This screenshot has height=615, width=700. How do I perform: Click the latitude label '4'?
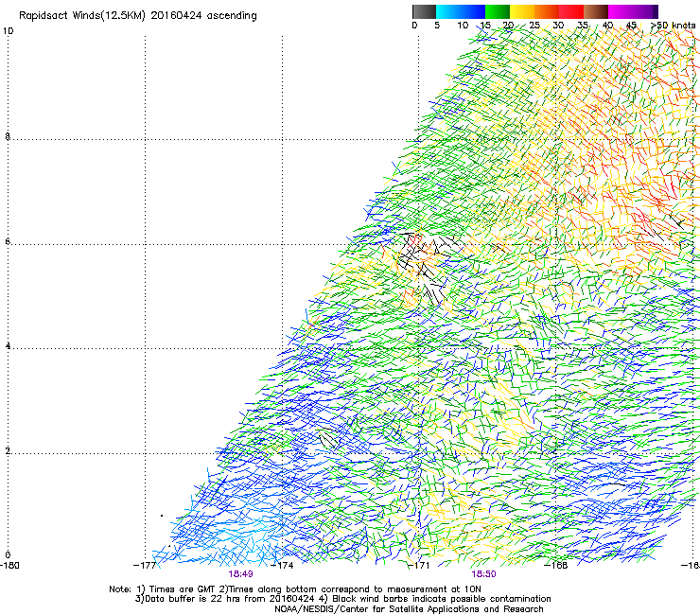tap(8, 345)
